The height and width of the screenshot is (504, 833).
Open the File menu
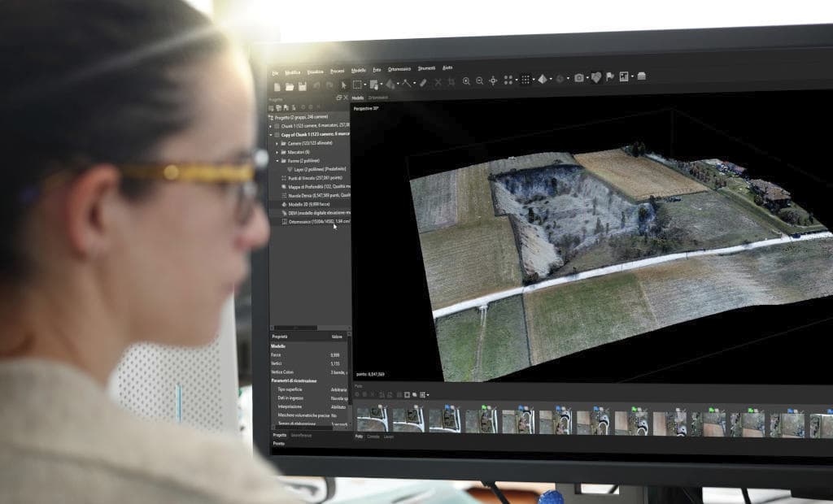tap(275, 73)
